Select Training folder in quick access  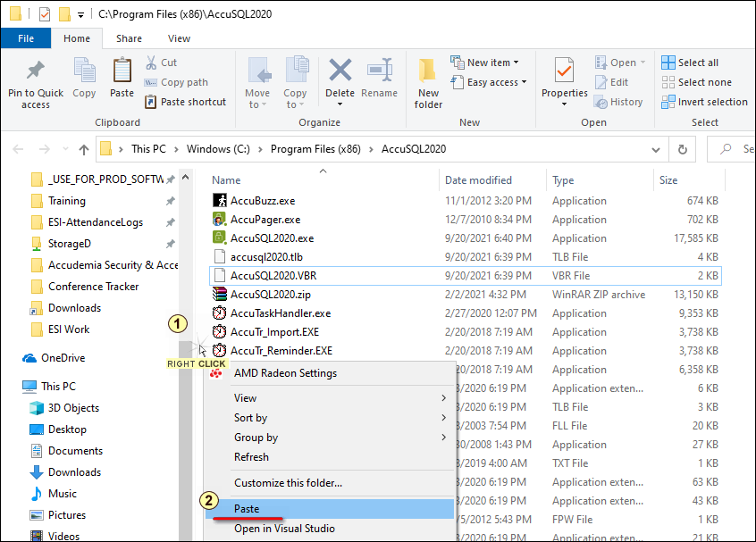click(x=66, y=201)
